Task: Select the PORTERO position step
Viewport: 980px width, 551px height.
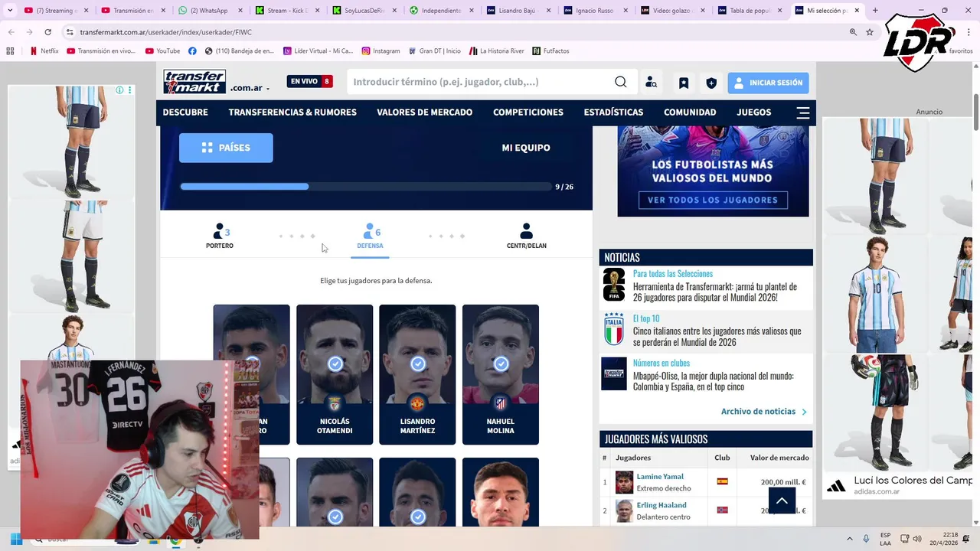Action: pos(220,236)
